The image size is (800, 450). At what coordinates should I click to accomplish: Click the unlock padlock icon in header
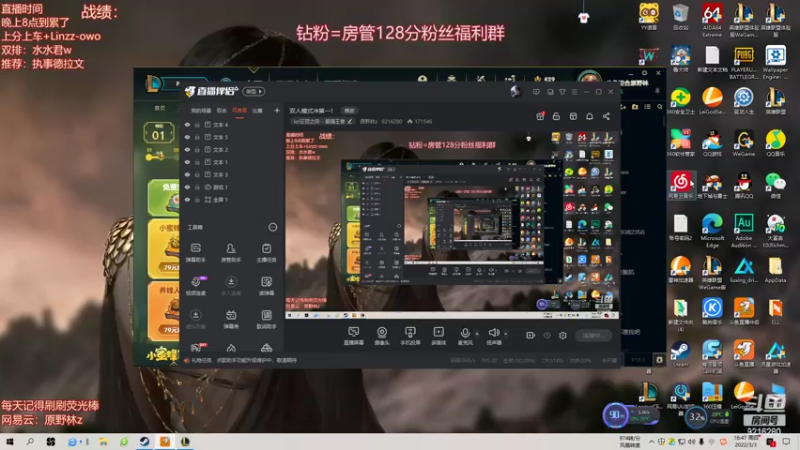point(556,116)
